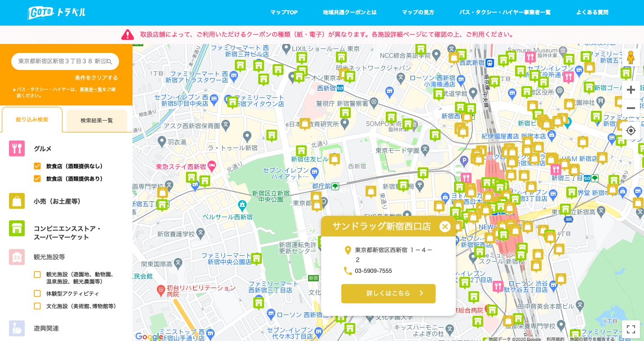Click the グルメ category label

43,149
